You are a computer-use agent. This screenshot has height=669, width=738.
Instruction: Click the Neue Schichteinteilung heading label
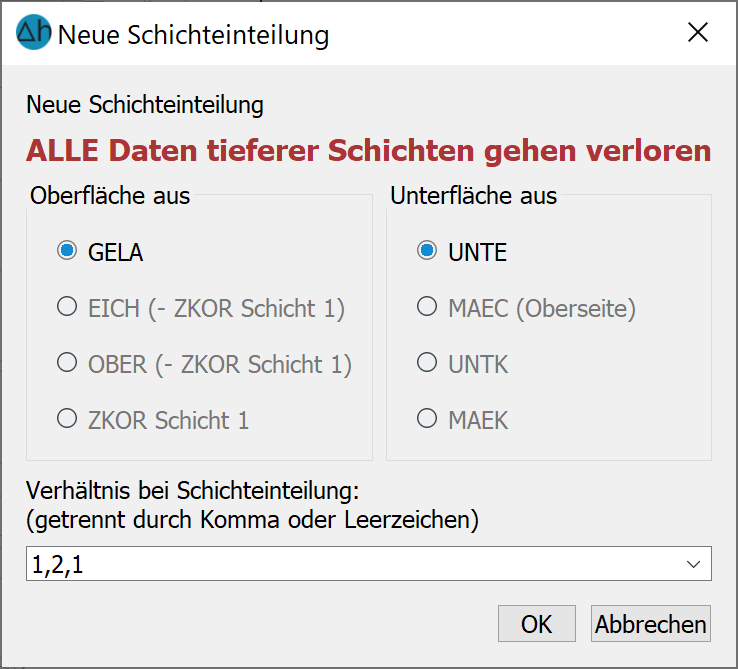pos(144,105)
